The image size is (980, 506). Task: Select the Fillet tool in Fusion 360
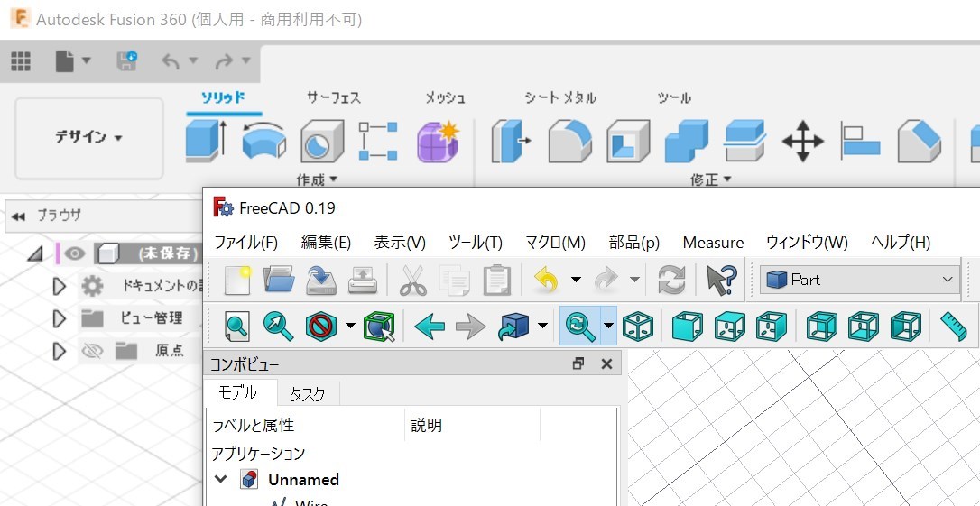[x=570, y=142]
